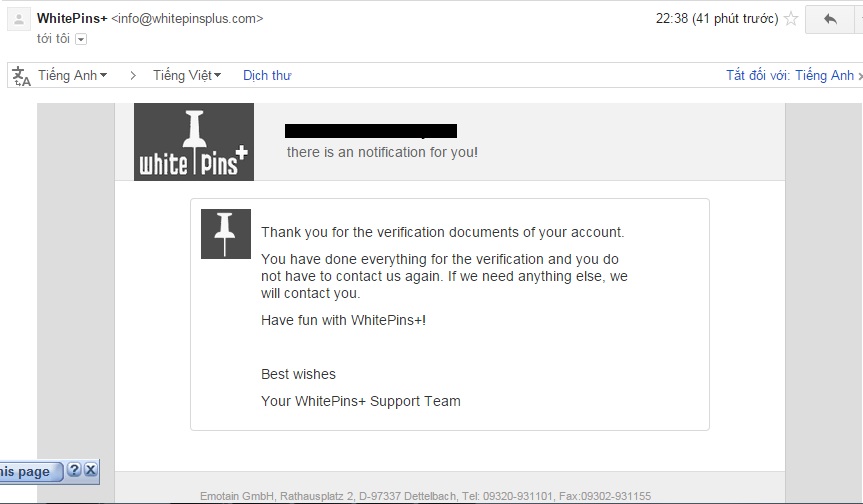Click the reply arrow button

pos(829,19)
